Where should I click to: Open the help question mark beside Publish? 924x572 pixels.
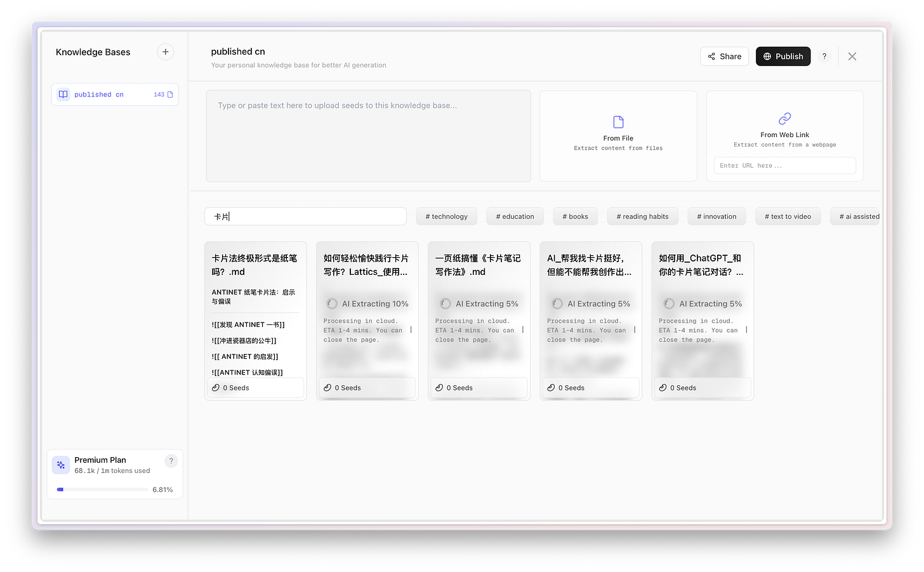[x=824, y=56]
